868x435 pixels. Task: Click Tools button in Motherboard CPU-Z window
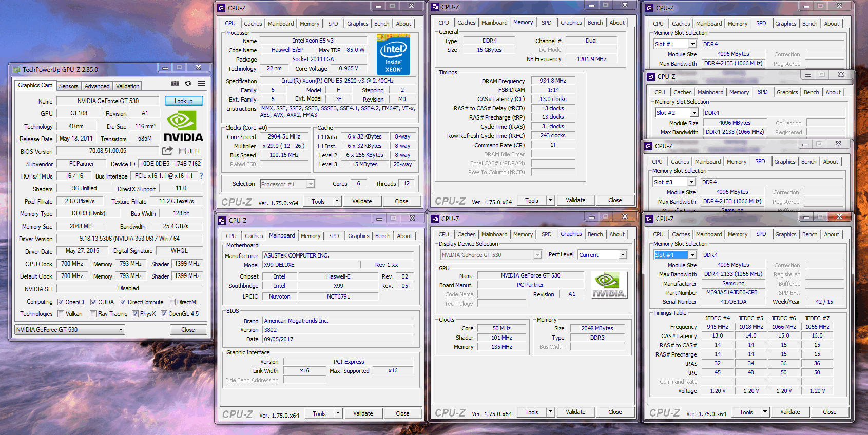pos(319,413)
